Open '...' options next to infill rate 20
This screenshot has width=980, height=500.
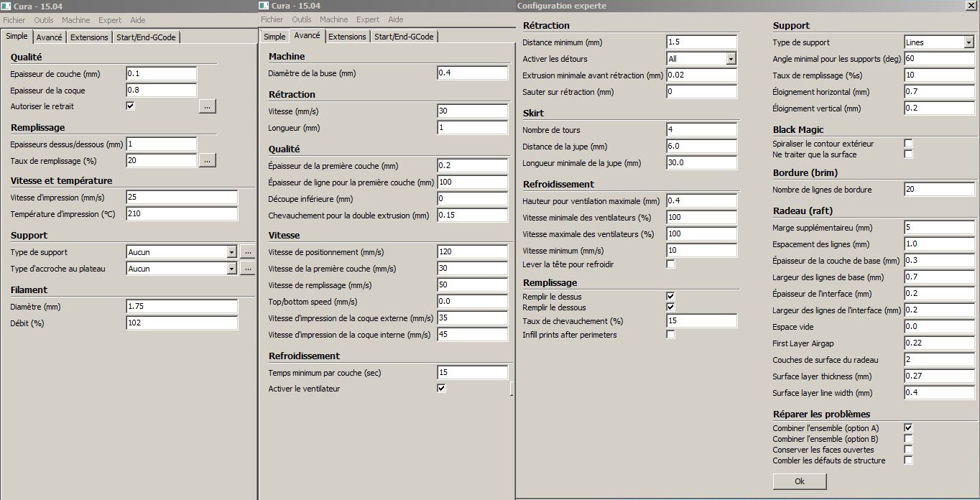point(207,161)
